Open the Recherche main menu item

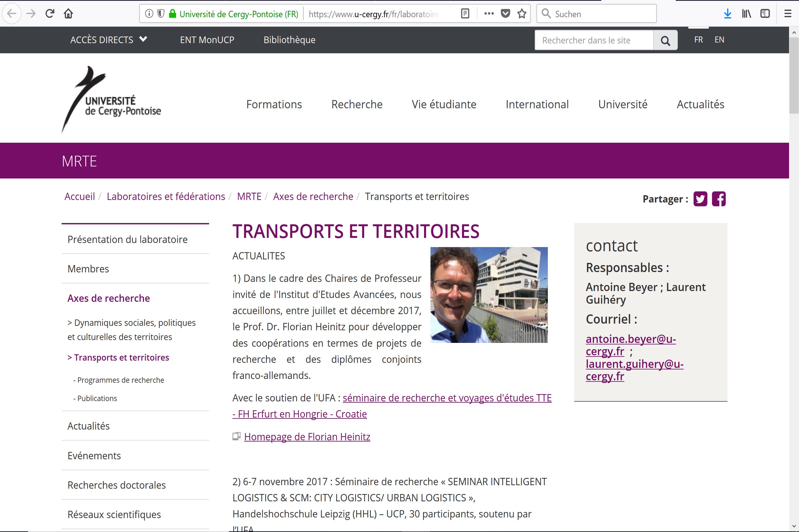click(x=357, y=104)
